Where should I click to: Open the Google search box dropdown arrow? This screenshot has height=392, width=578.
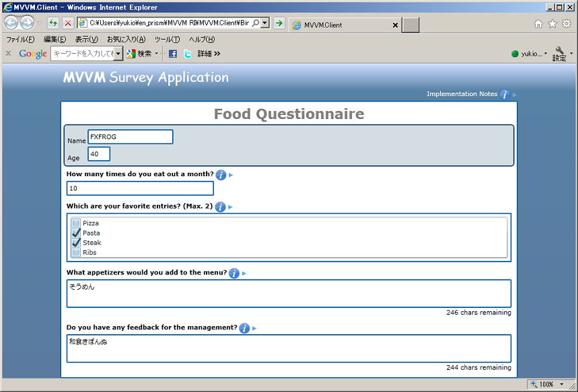point(118,54)
